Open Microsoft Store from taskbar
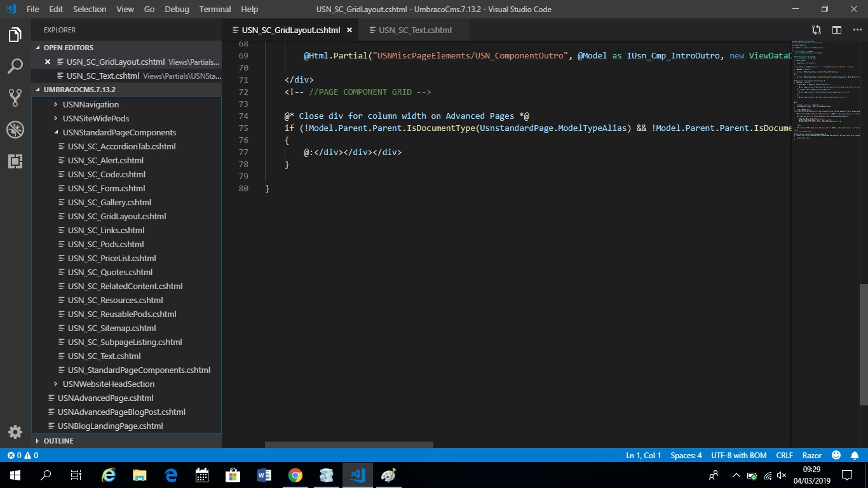Viewport: 868px width, 488px height. coord(233,475)
